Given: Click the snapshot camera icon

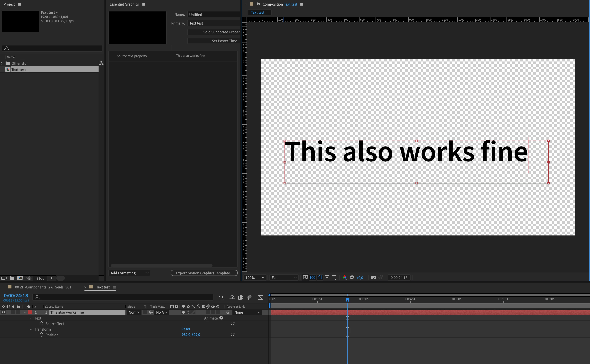Looking at the screenshot, I should [373, 277].
